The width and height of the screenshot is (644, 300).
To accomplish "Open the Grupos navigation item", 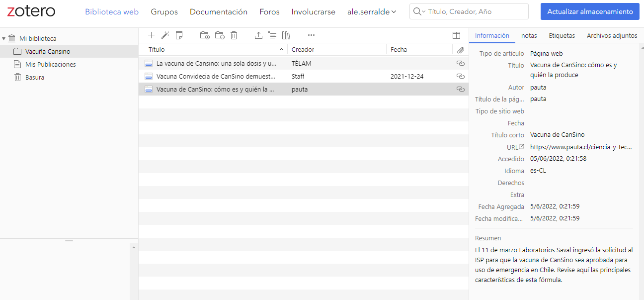I will point(164,12).
